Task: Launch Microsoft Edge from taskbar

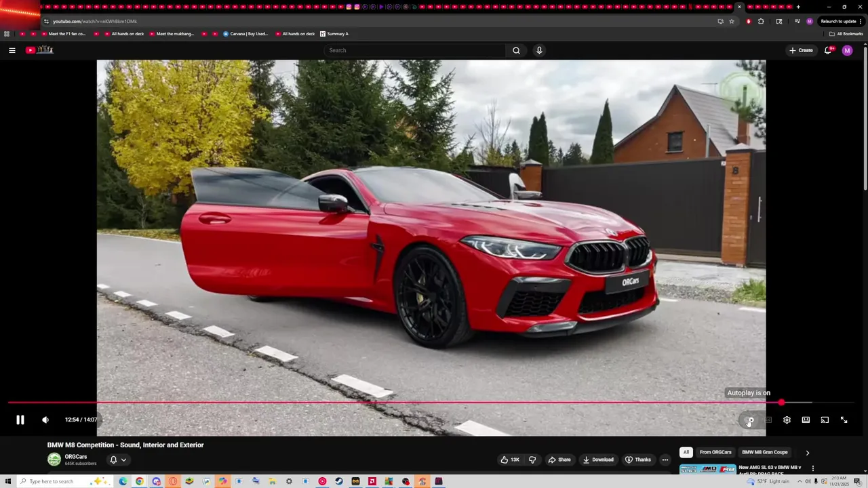Action: point(123,481)
